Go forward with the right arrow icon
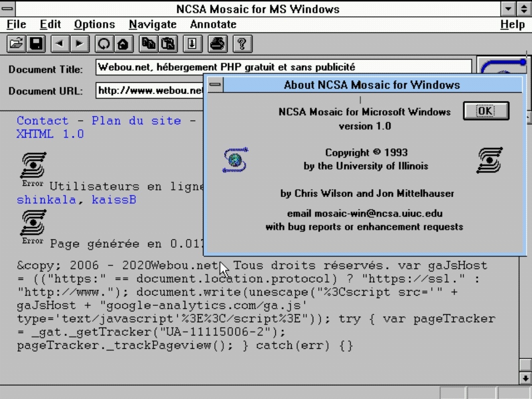 (80, 44)
